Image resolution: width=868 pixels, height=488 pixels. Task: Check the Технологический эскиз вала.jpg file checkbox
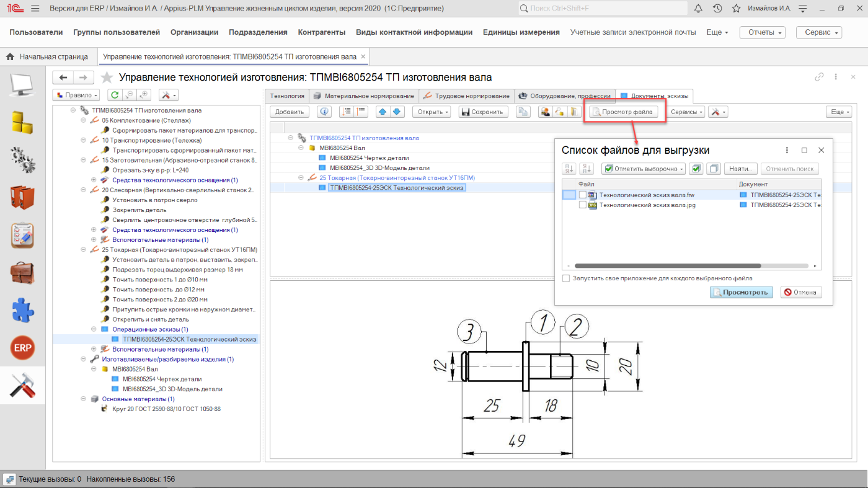pos(582,205)
